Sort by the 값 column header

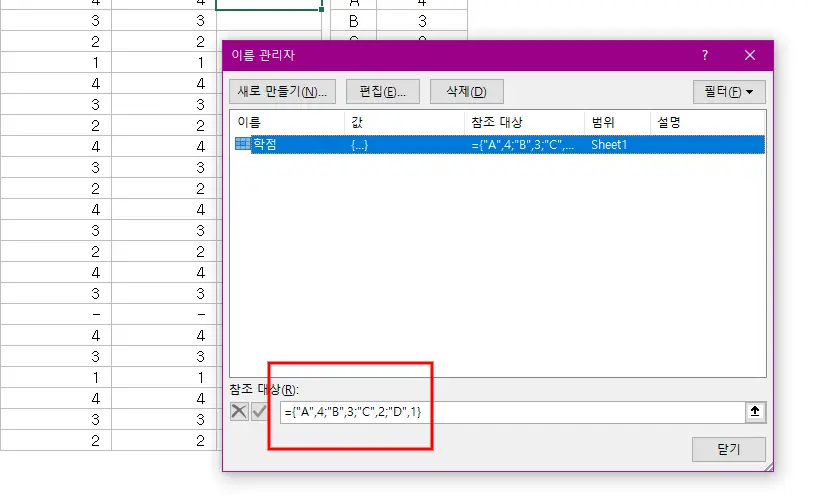coord(404,122)
